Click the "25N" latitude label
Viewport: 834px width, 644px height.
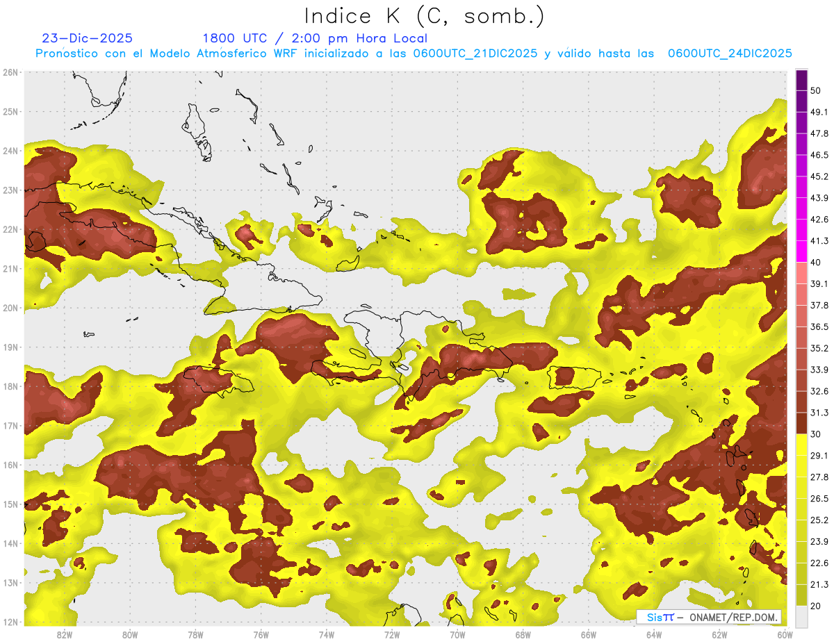(x=10, y=111)
